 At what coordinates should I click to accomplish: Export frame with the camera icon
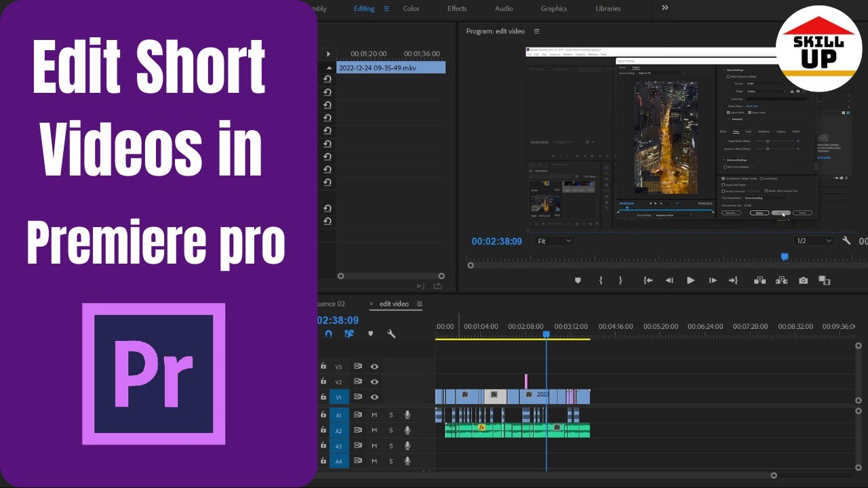pyautogui.click(x=803, y=280)
